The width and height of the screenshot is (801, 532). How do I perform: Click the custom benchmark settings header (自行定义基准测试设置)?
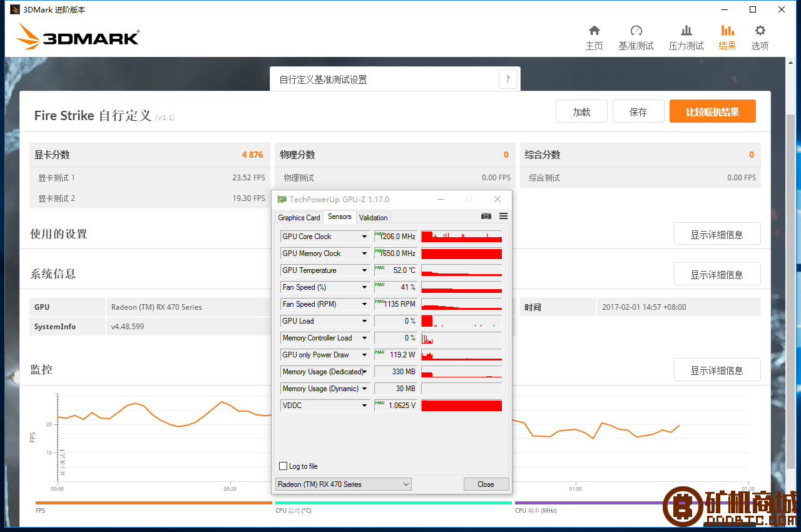[323, 79]
